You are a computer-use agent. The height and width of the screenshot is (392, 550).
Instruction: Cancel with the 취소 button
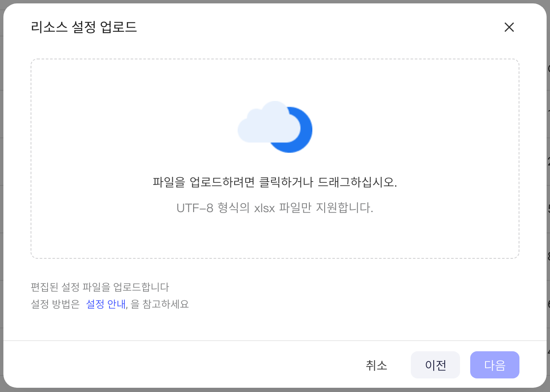pyautogui.click(x=376, y=365)
